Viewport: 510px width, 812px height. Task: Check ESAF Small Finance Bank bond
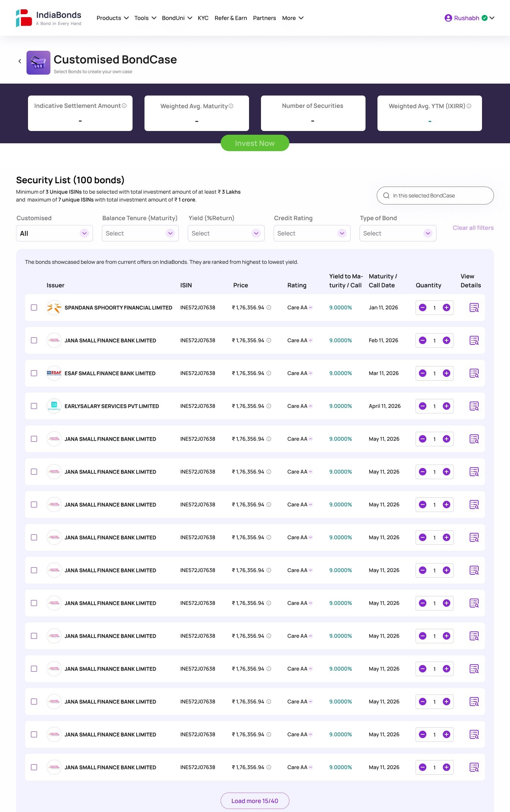tap(34, 373)
